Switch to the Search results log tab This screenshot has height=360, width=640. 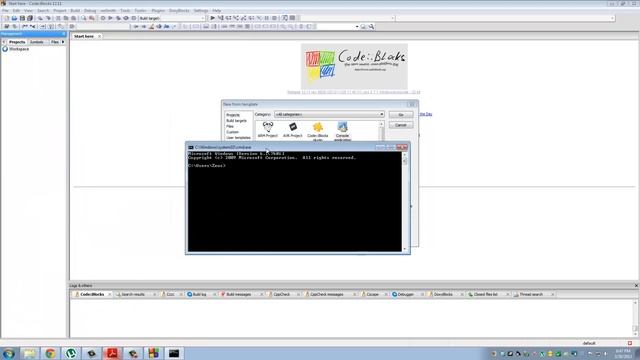tap(133, 294)
